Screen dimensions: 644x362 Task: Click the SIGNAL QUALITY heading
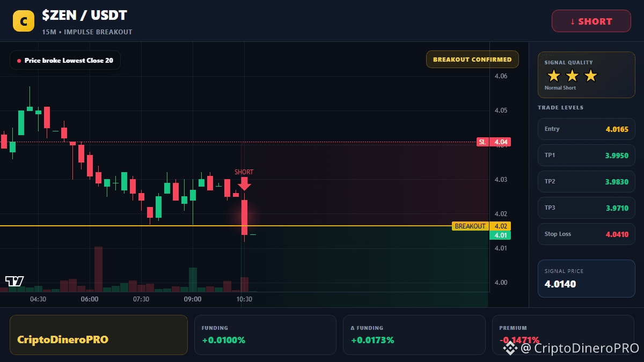click(x=569, y=63)
